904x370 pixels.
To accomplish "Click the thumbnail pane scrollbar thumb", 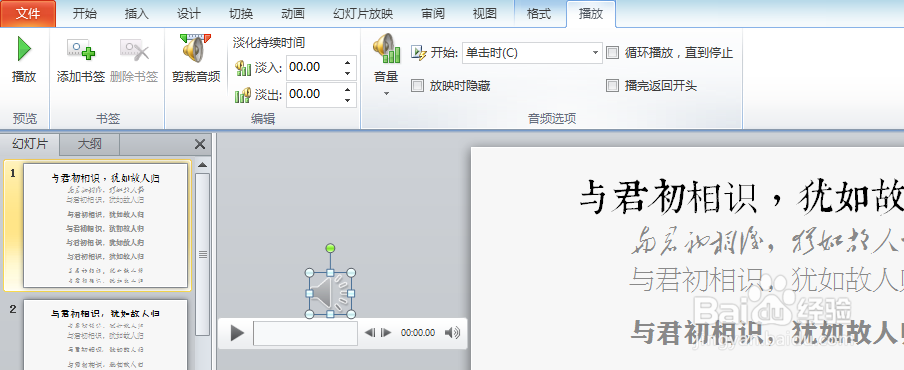I will (x=202, y=254).
